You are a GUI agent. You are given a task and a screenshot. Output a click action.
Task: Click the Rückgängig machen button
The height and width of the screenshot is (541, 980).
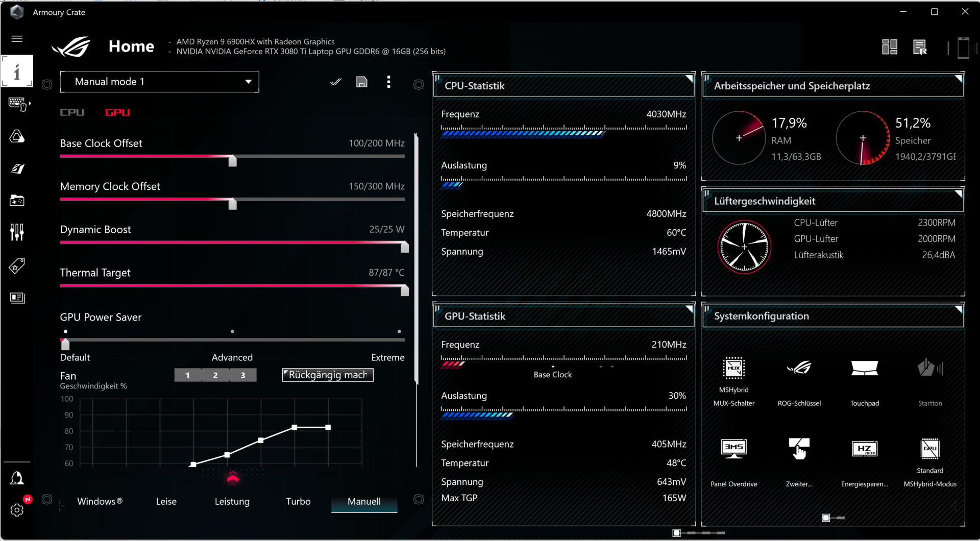click(328, 375)
